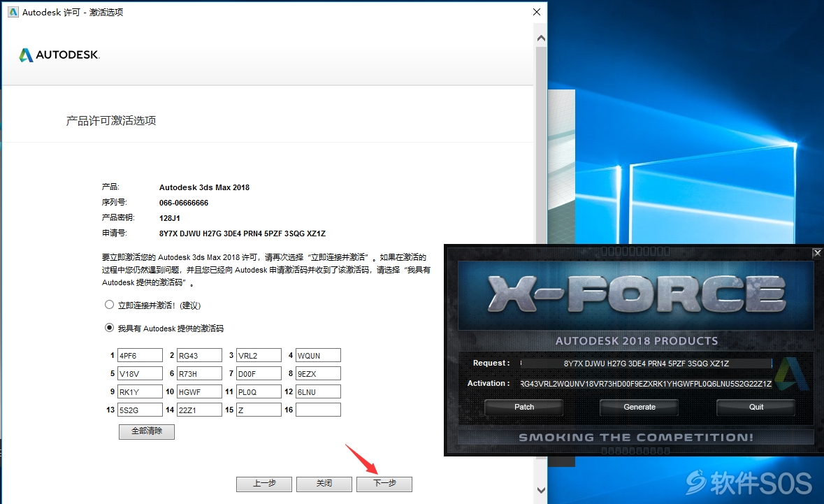The image size is (824, 504).
Task: Select the 我具有 Autodesk 提供的激活码 radio option
Action: click(109, 328)
